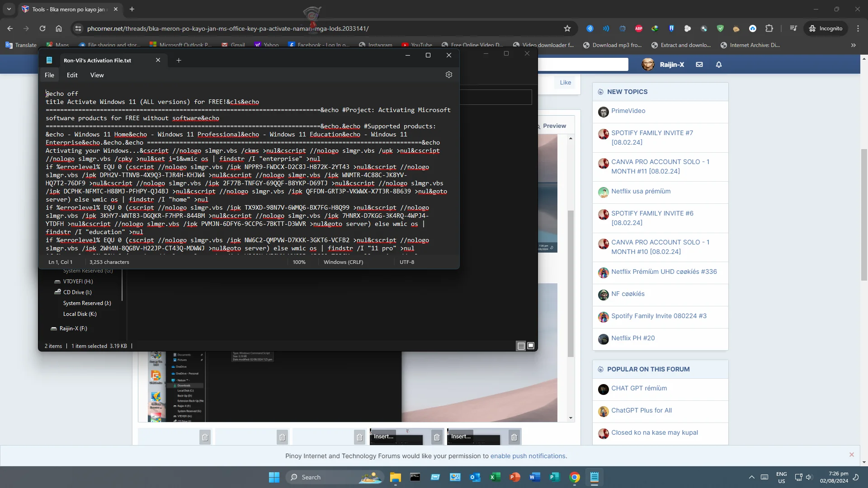The image size is (868, 488).
Task: Open Excel from the taskbar
Action: tap(495, 477)
